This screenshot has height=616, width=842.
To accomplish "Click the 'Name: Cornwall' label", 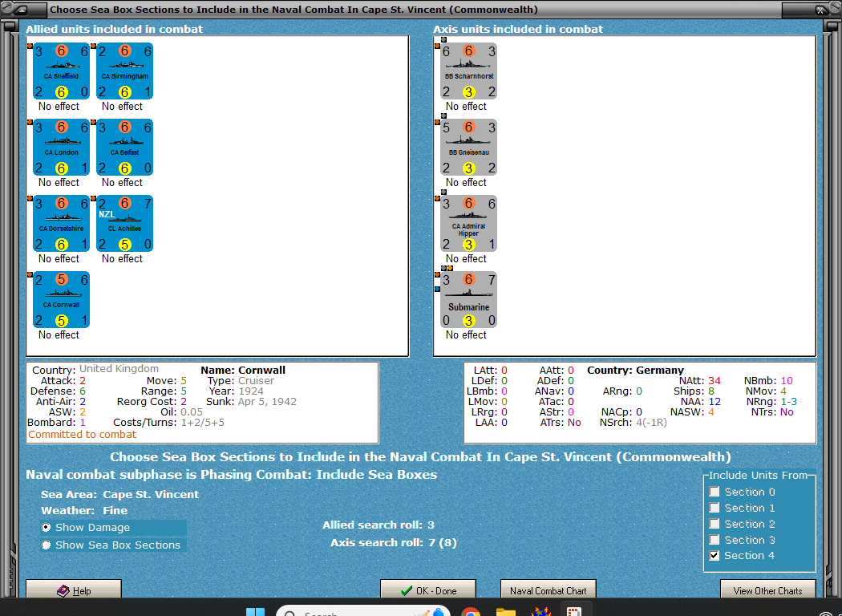I will pyautogui.click(x=243, y=370).
